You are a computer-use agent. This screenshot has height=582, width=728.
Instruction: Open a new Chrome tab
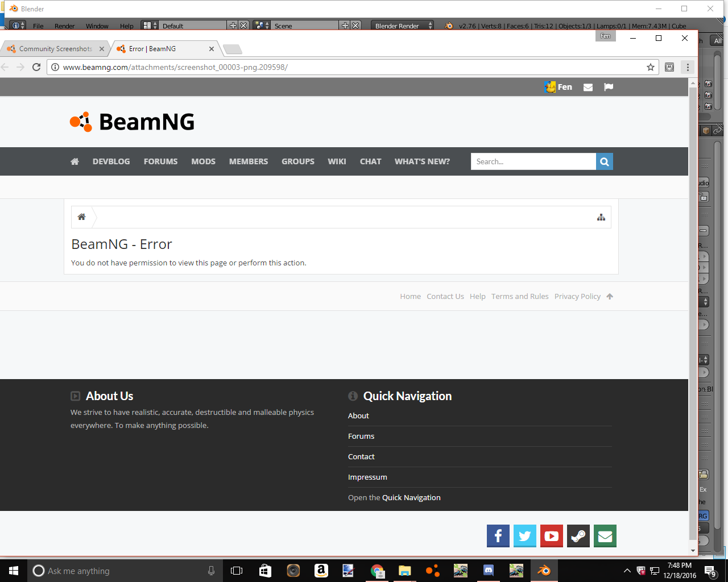click(232, 49)
